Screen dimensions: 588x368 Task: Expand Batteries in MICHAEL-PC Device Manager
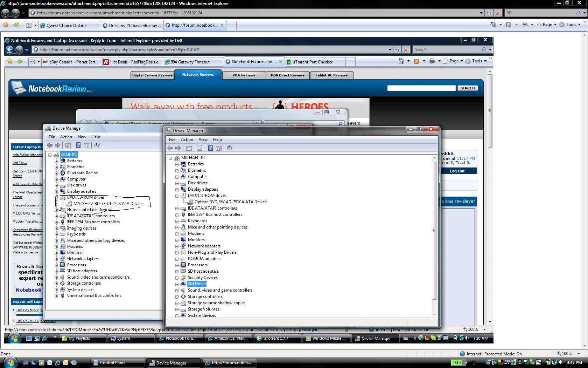coord(177,164)
